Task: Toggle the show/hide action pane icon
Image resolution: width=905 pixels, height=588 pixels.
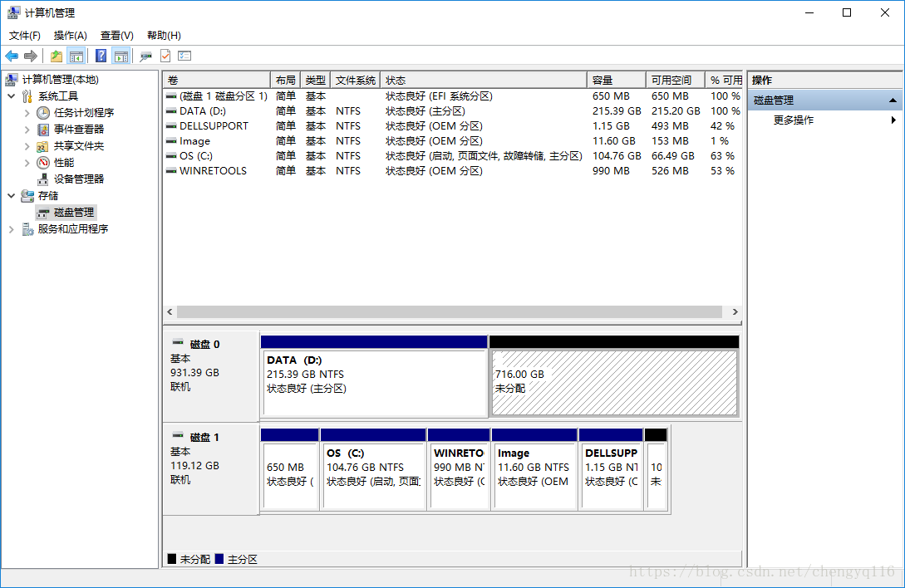Action: [121, 56]
